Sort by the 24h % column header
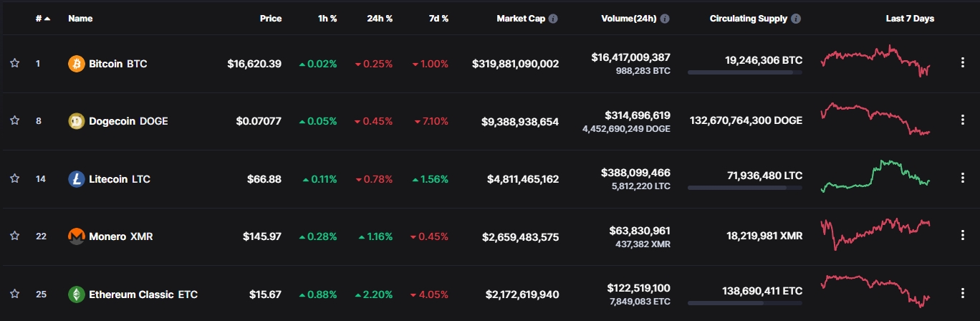The width and height of the screenshot is (980, 321). coord(380,19)
